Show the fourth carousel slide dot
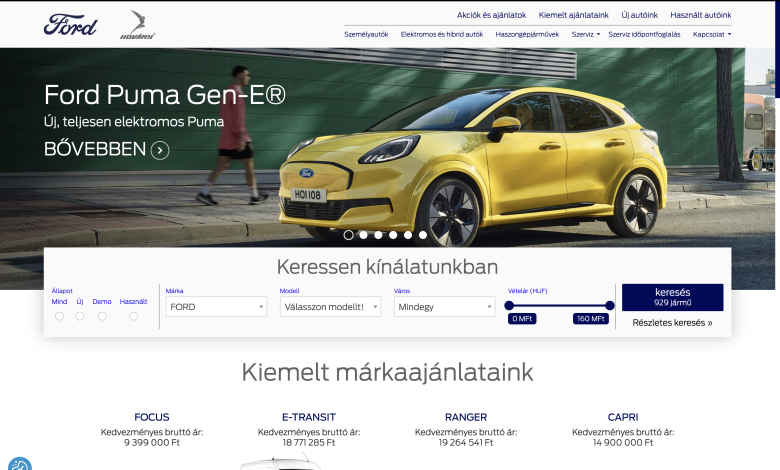780x470 pixels. tap(393, 235)
